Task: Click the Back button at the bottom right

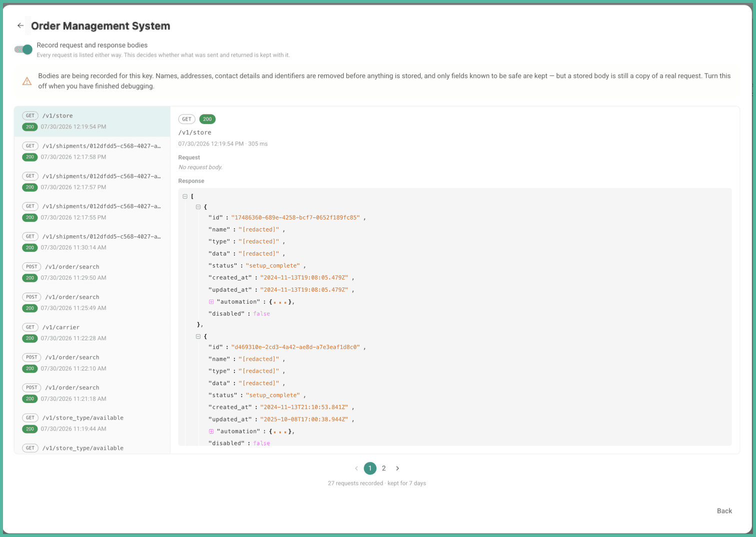Action: tap(724, 511)
